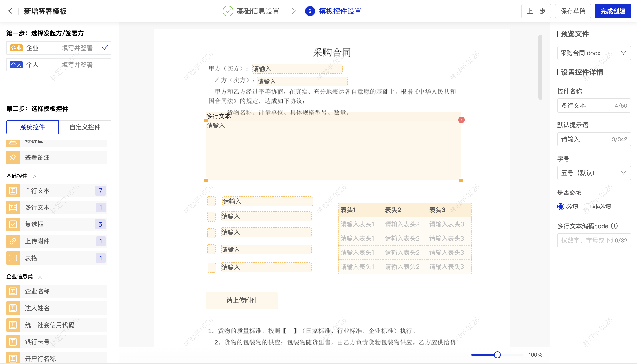Check the third checkbox in document
The image size is (637, 364).
[x=211, y=233]
